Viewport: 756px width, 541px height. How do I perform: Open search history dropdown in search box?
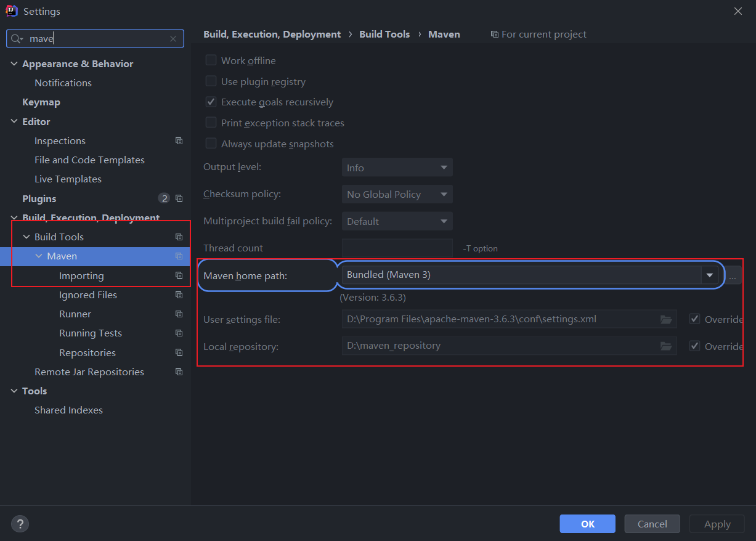click(22, 39)
